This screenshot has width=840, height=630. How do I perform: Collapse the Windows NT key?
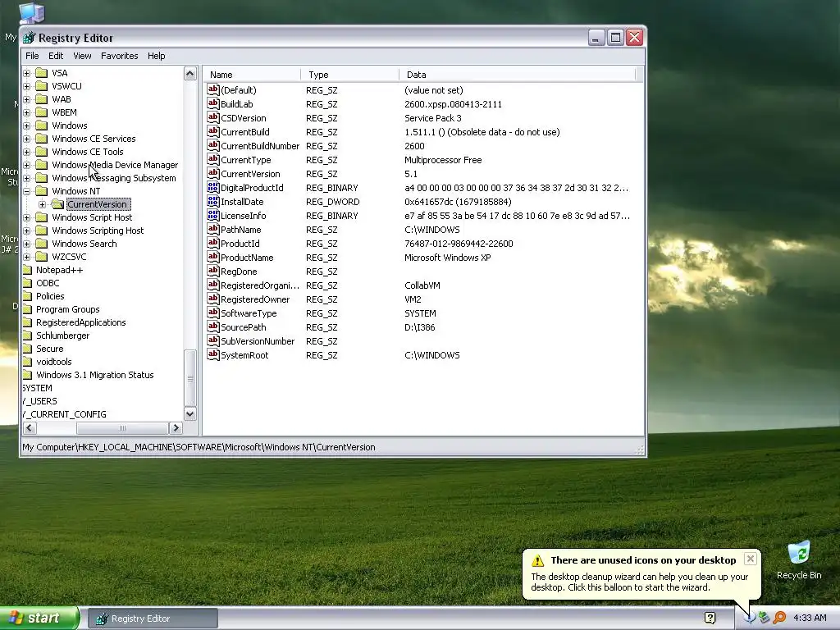(x=27, y=191)
